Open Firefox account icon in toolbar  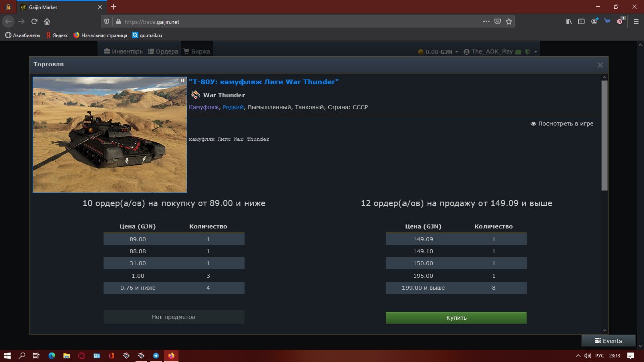(x=595, y=22)
